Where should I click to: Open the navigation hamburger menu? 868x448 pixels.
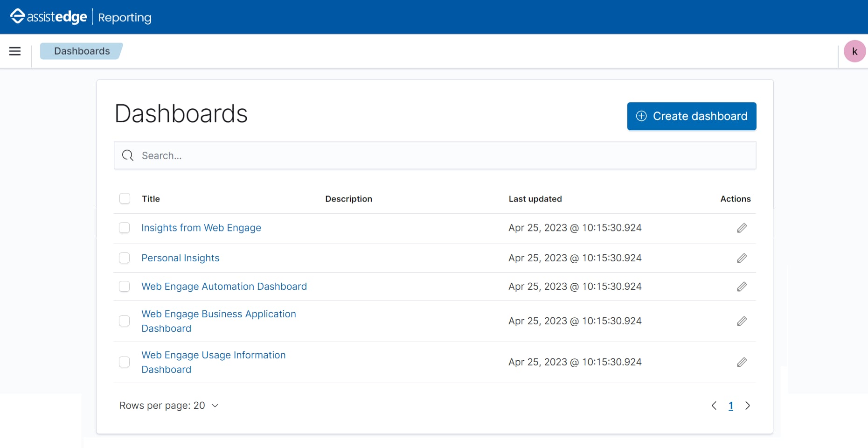pos(15,51)
